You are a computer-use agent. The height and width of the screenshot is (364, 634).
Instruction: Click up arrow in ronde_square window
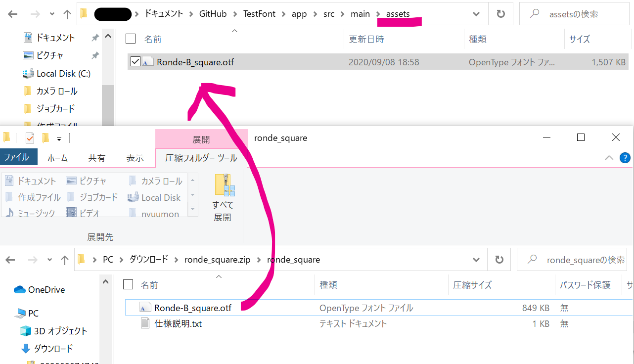coord(64,260)
